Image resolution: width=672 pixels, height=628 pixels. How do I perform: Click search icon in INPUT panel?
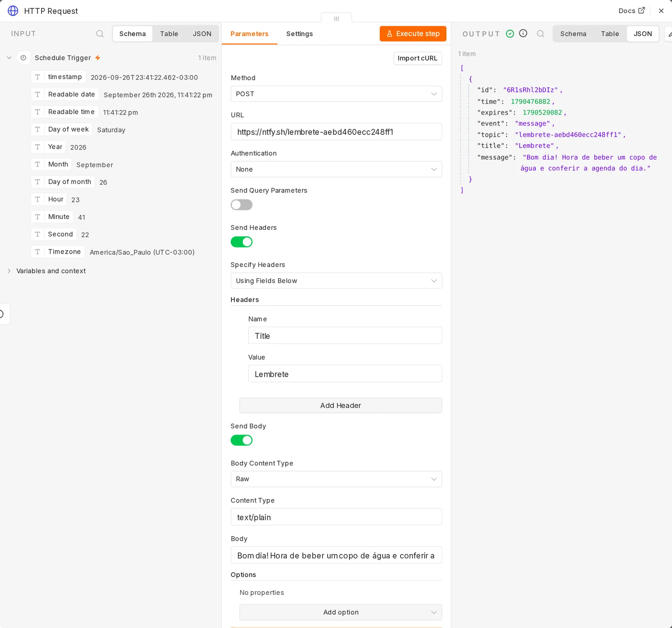[x=100, y=34]
